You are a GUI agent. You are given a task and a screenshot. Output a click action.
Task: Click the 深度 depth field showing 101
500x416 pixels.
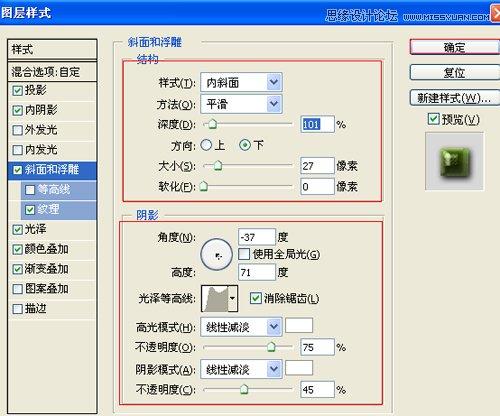(x=317, y=124)
